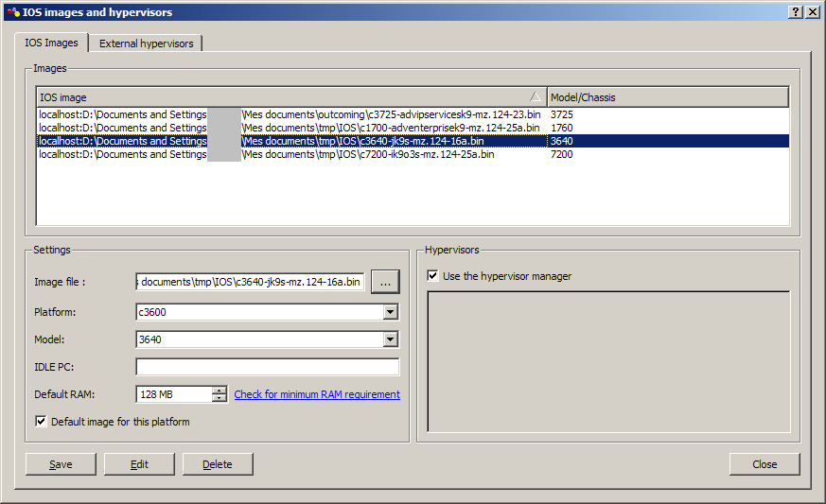Toggle Use the hypervisor manager checkbox
The width and height of the screenshot is (826, 504).
pos(433,276)
